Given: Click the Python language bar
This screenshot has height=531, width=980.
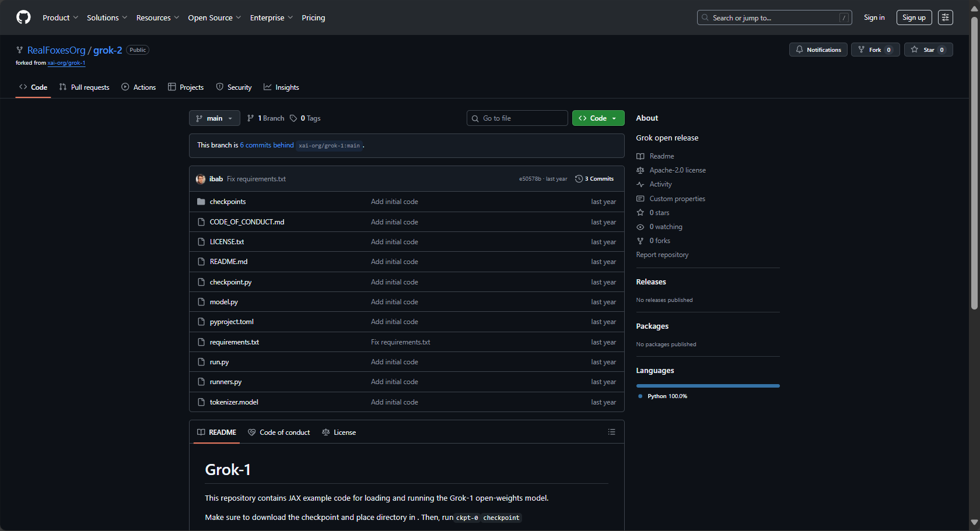Looking at the screenshot, I should (708, 386).
